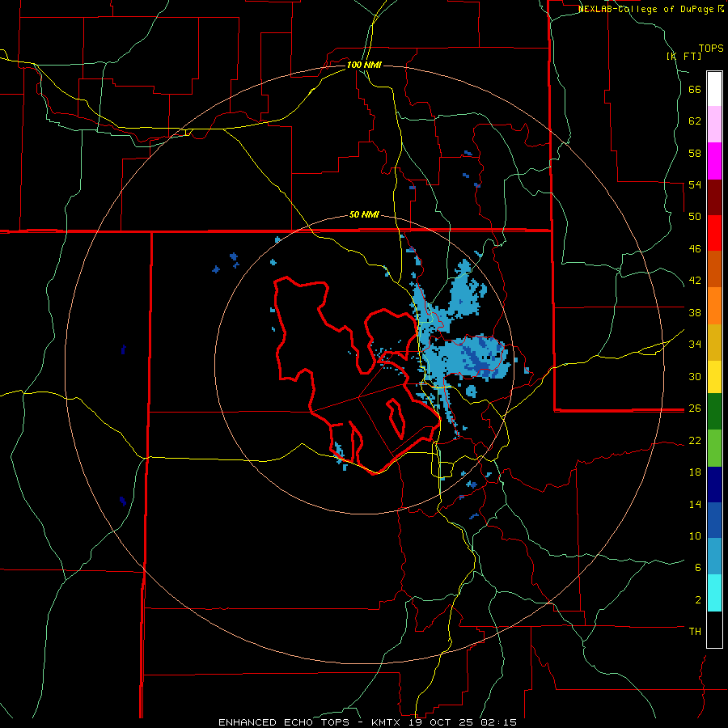This screenshot has height=728, width=728.
Task: Click the legend value 14
Action: (695, 504)
